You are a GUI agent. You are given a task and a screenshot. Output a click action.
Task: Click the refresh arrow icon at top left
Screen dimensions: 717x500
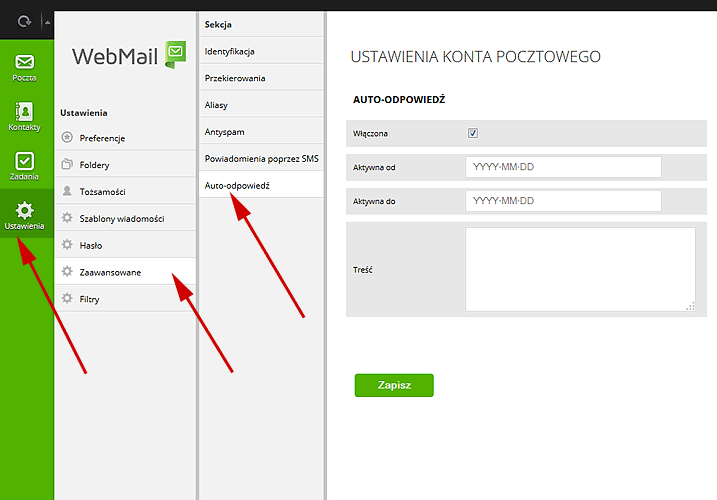tap(24, 21)
